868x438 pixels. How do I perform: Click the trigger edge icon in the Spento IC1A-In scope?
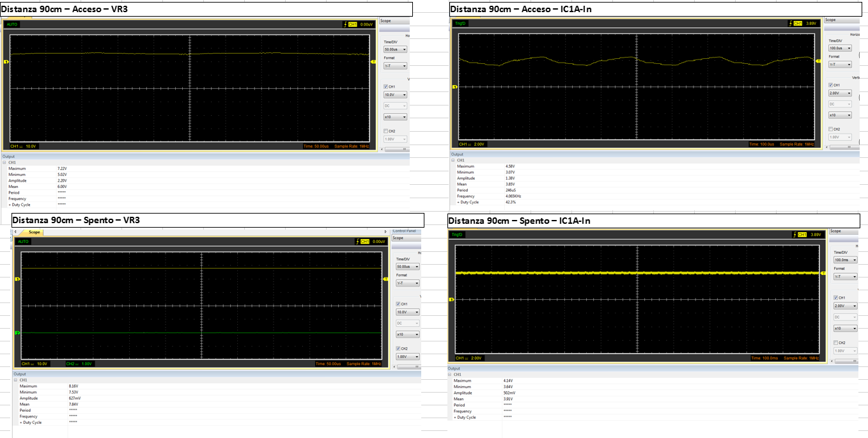794,235
